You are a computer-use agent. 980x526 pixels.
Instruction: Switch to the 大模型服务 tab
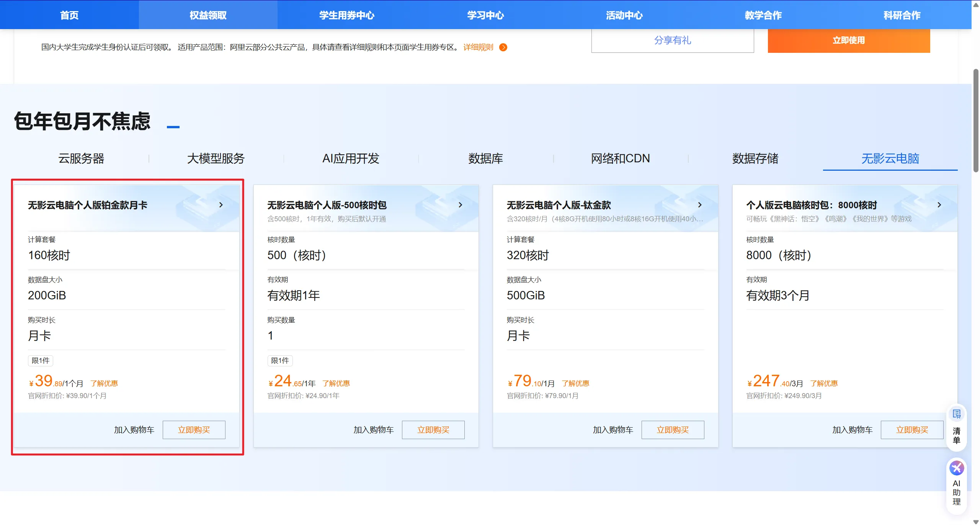point(216,158)
